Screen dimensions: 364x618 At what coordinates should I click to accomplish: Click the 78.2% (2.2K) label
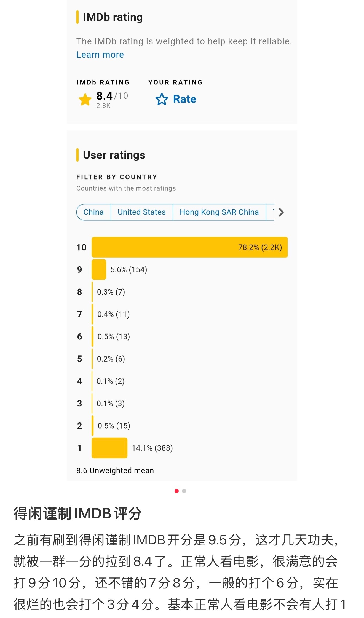(x=260, y=247)
